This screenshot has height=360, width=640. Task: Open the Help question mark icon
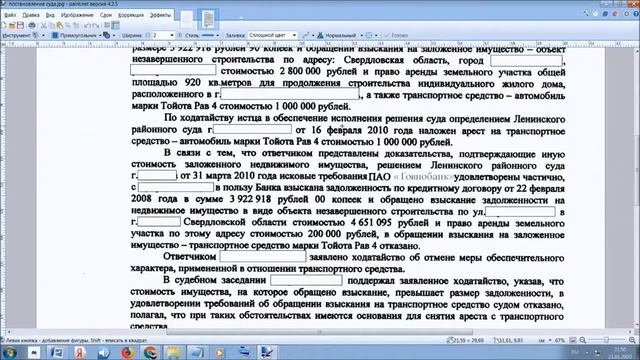(636, 13)
